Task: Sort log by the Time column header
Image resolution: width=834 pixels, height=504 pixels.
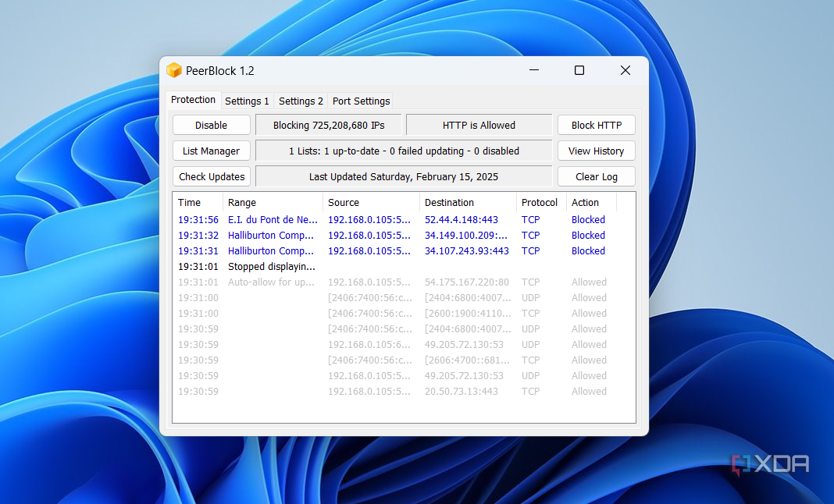Action: pyautogui.click(x=198, y=203)
